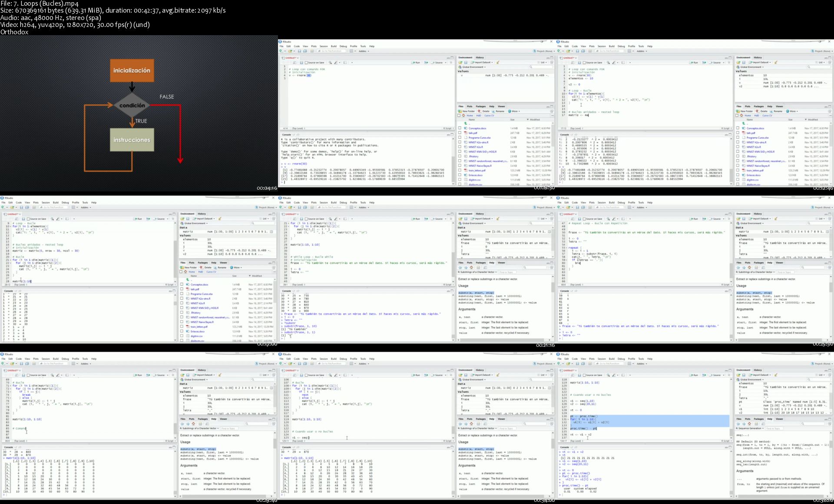Open Global Environment dropdown in 00:08:30 frame

473,67
